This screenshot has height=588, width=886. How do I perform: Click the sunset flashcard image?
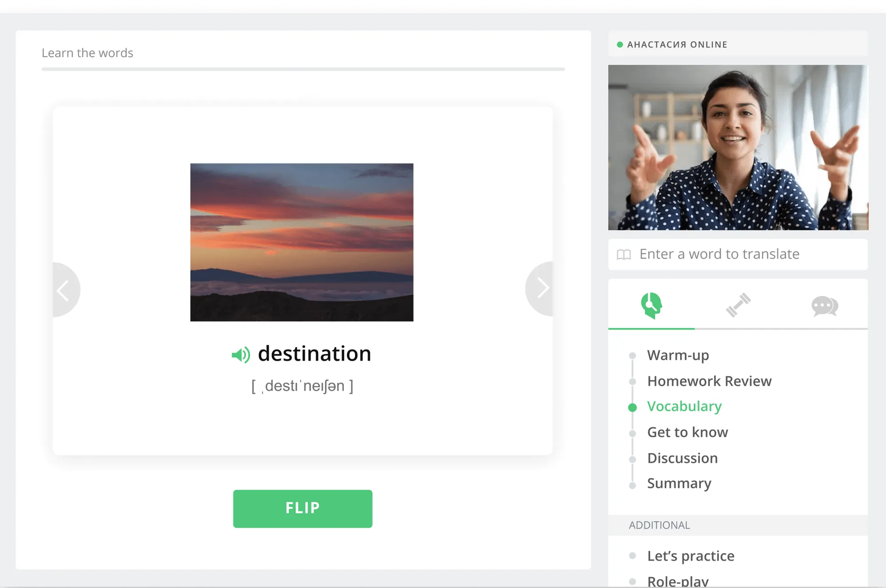[x=302, y=242]
